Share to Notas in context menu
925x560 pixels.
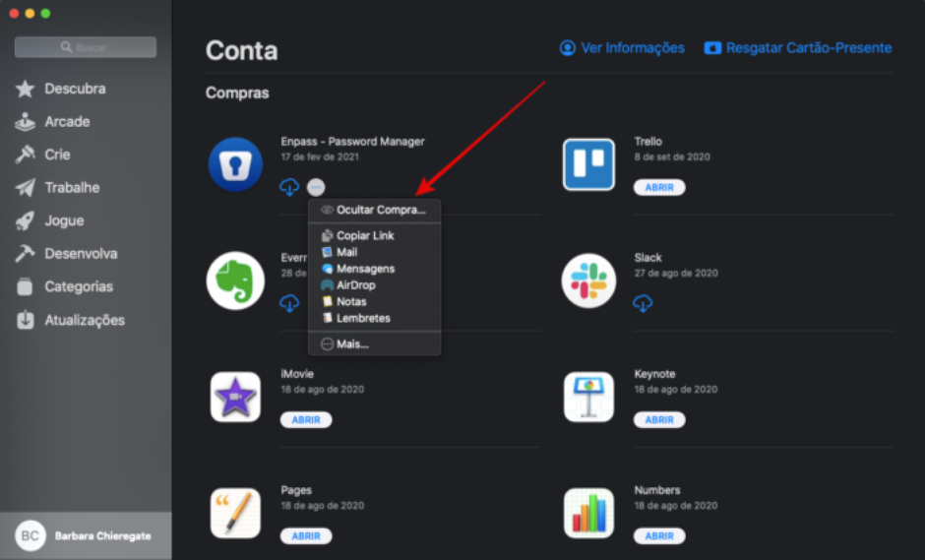[375, 301]
